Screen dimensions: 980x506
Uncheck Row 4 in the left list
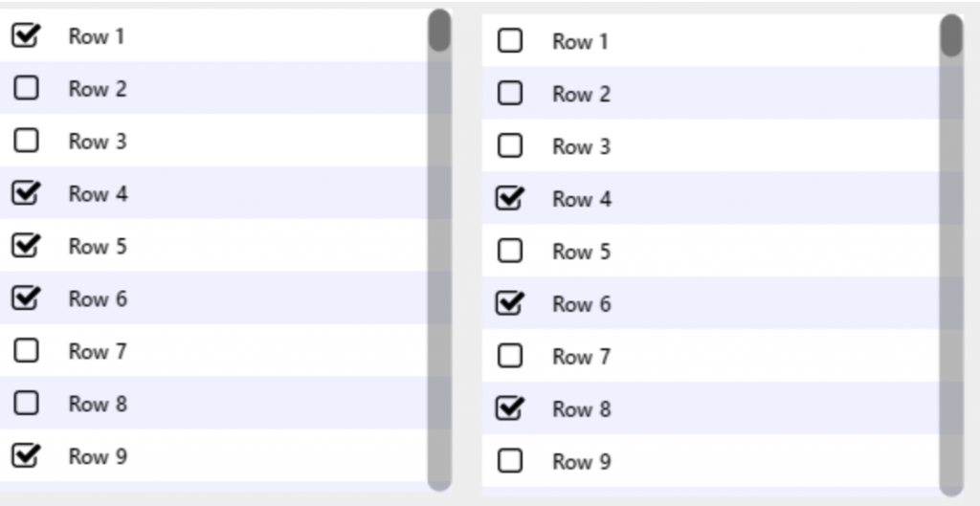click(26, 194)
